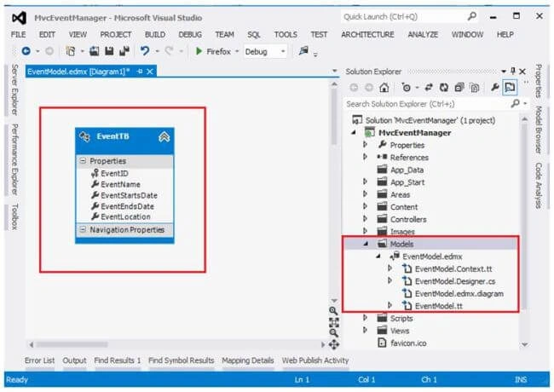
Task: Open the Firefox browser dropdown arrow
Action: 237,52
